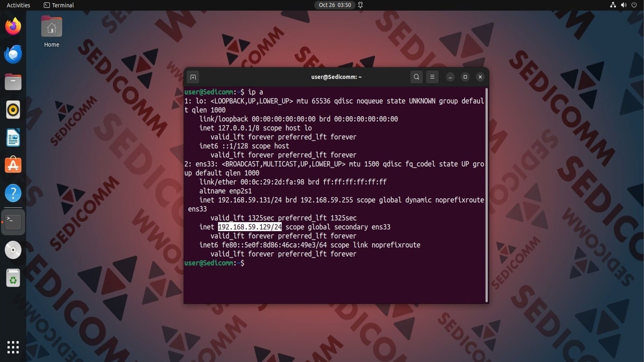This screenshot has width=644, height=362.
Task: Click the volume icon in top bar
Action: (x=624, y=5)
